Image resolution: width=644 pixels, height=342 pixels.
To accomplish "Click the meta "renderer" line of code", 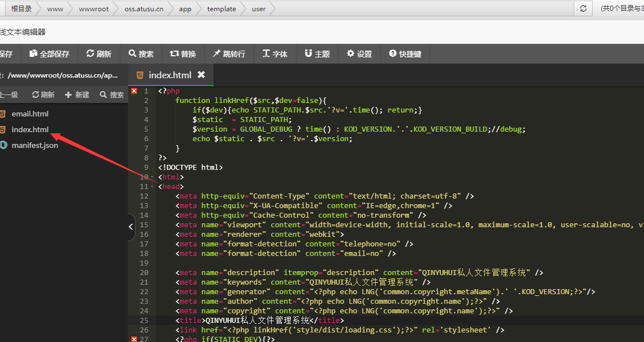I will pos(260,234).
